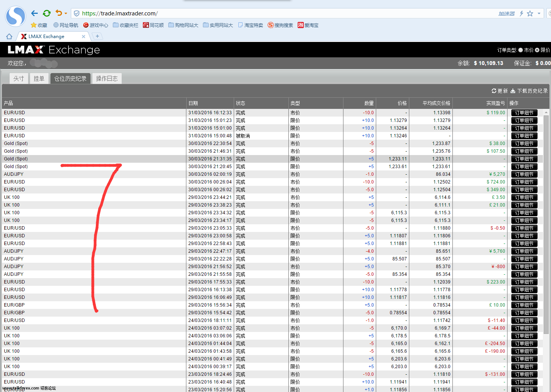The height and width of the screenshot is (392, 551).
Task: Click the 加速器 accelerator label
Action: (506, 13)
